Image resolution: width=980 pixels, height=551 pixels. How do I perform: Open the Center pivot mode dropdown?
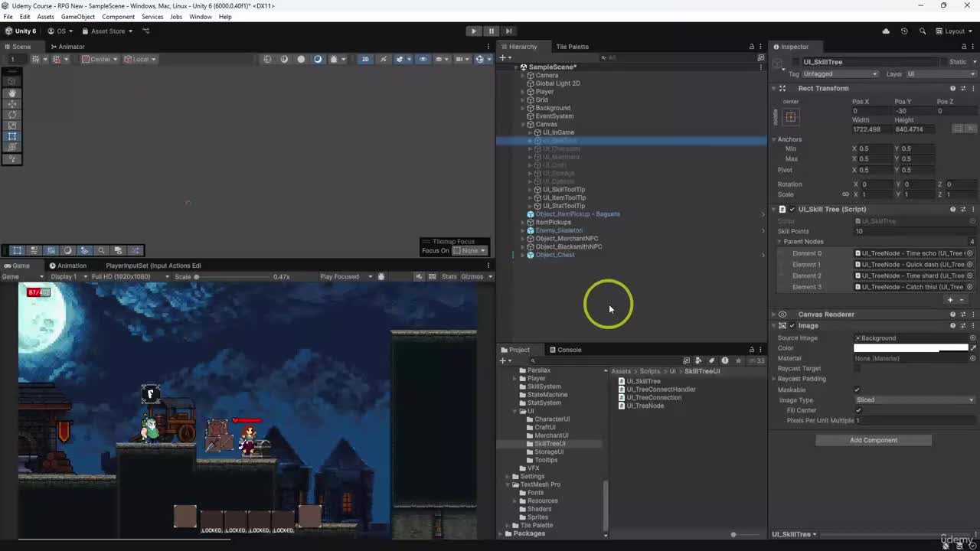98,59
